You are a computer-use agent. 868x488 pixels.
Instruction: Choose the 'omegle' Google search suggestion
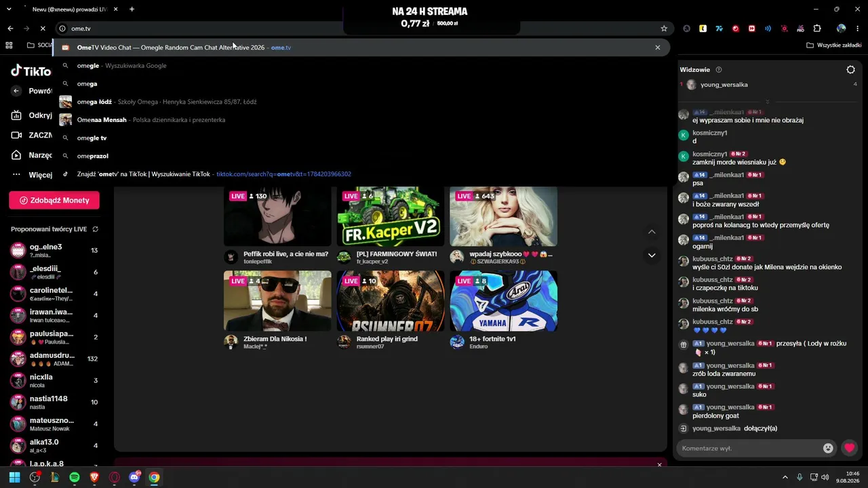(361, 66)
